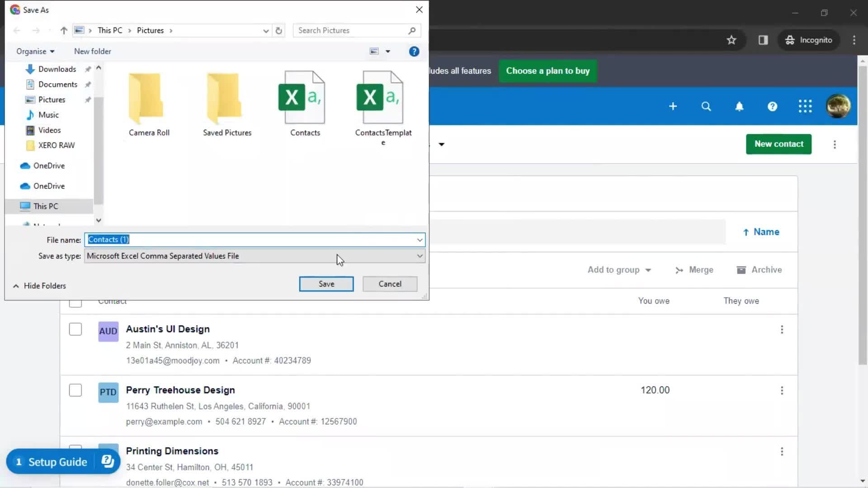Open the Organise menu
This screenshot has width=868, height=488.
tap(35, 51)
